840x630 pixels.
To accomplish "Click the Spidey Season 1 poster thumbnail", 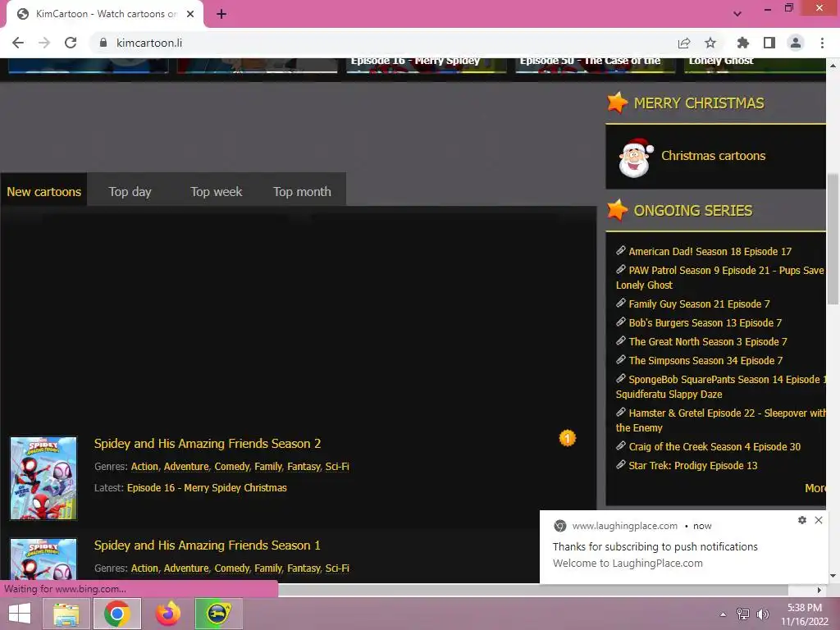I will pos(43,559).
